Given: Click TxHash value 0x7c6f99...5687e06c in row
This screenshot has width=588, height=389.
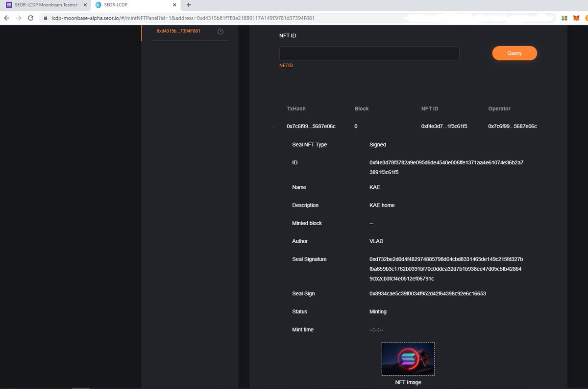Looking at the screenshot, I should (x=311, y=127).
